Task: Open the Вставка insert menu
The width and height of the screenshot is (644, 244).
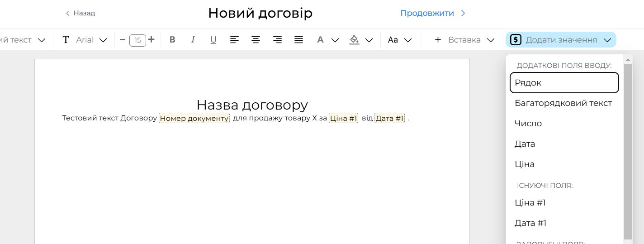Action: [x=464, y=40]
